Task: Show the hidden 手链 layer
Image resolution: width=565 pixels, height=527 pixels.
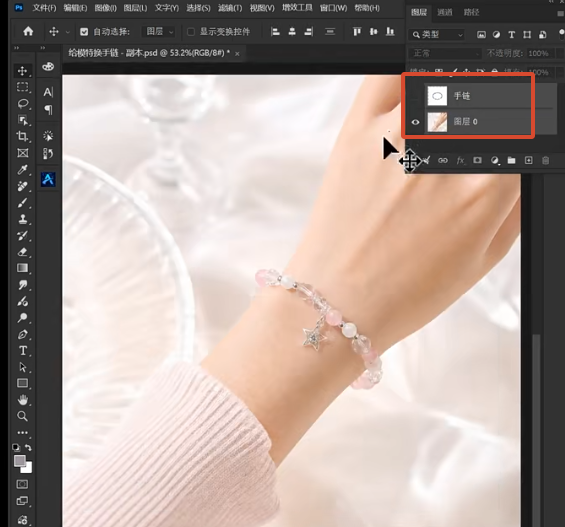Action: pyautogui.click(x=415, y=96)
